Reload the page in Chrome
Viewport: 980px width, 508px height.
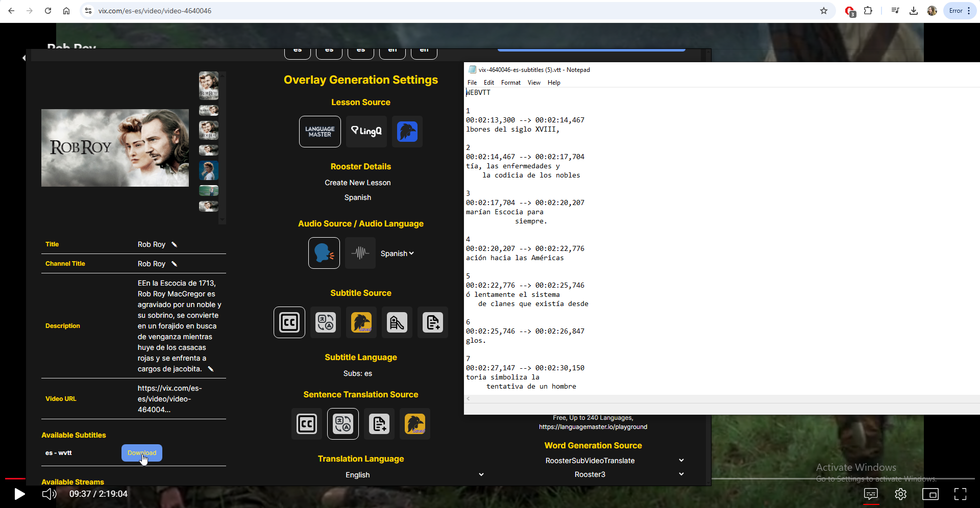click(48, 11)
